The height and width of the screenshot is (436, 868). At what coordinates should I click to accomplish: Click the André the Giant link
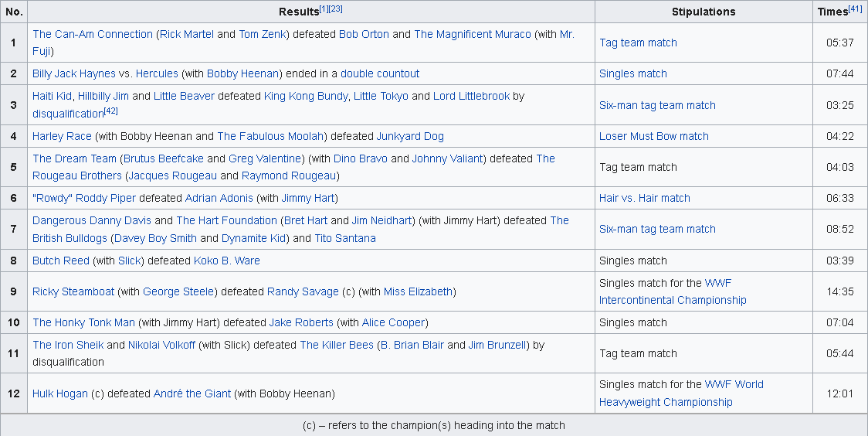coord(192,393)
